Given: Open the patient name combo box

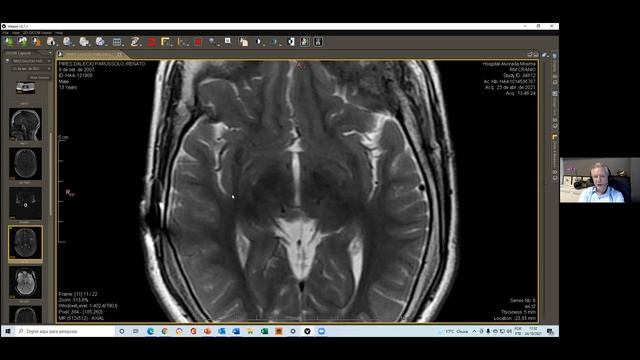Looking at the screenshot, I should (x=31, y=61).
